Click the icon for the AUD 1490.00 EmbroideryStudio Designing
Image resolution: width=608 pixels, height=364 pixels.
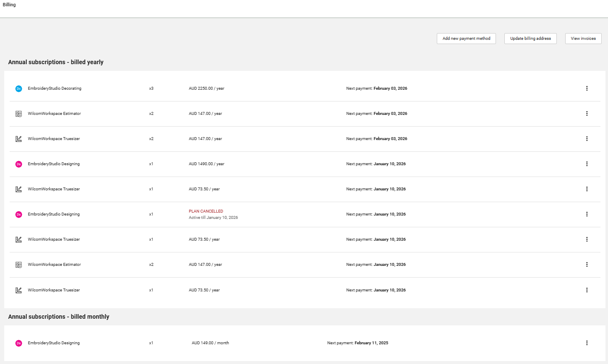(18, 164)
